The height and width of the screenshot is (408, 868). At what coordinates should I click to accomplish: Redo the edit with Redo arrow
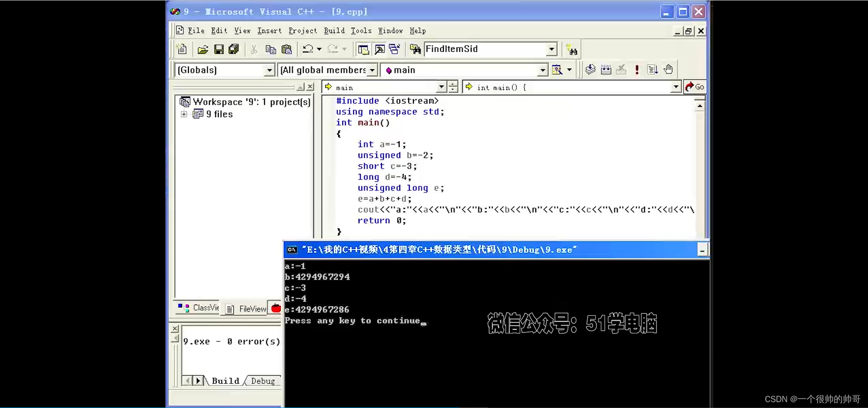click(333, 49)
